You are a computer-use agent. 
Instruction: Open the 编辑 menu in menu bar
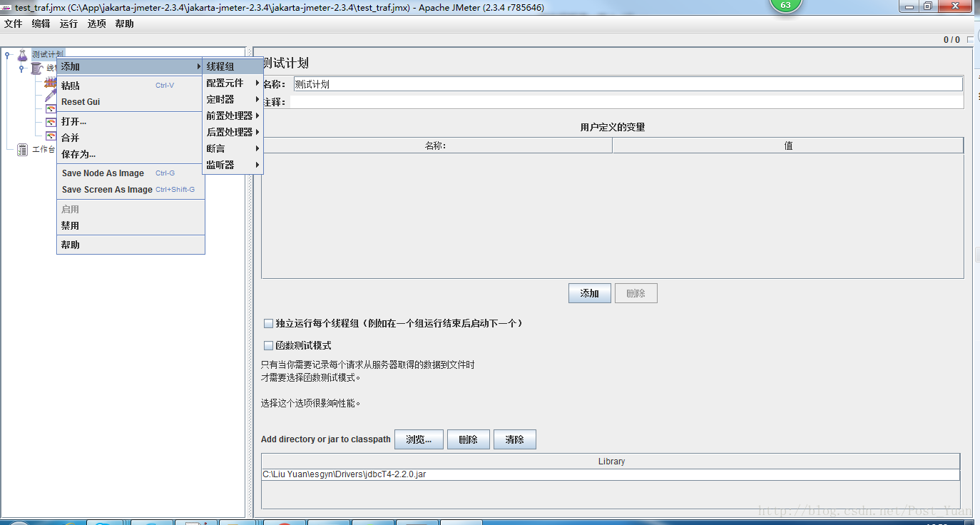click(41, 24)
